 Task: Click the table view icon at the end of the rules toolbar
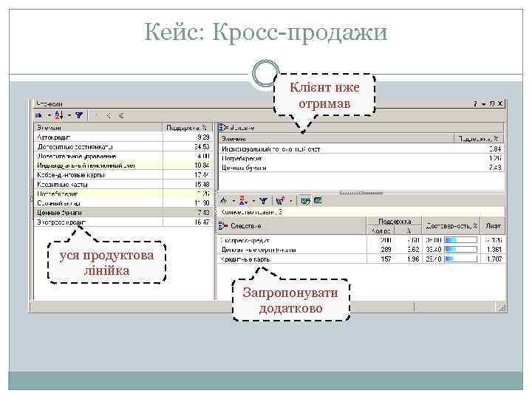[x=318, y=200]
